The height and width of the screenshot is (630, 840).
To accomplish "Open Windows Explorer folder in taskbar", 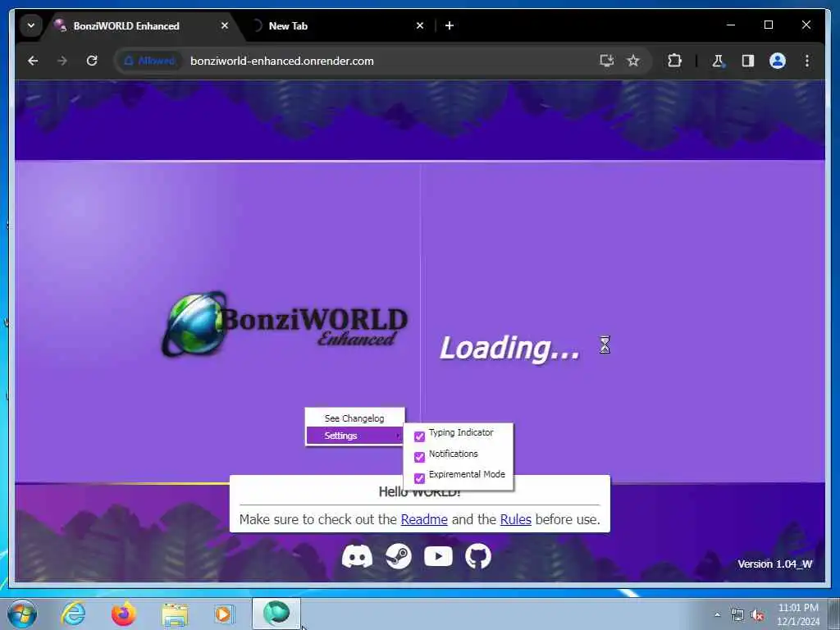I will tap(175, 614).
